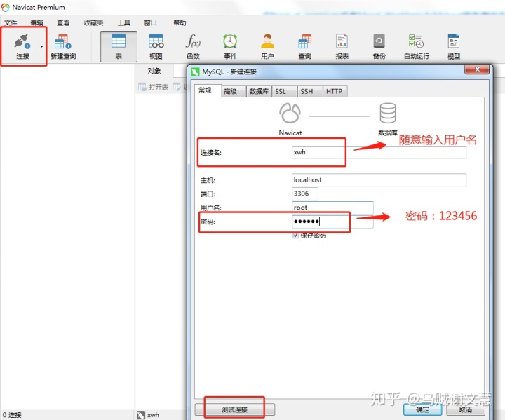Open the 查看 menu
Screen dimensions: 505x420
tap(63, 22)
